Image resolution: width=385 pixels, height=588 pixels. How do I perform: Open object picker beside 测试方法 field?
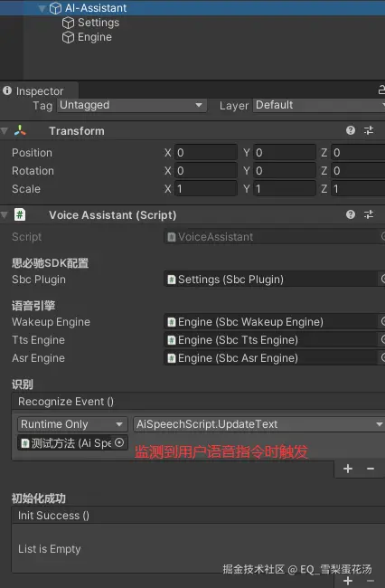[x=119, y=443]
